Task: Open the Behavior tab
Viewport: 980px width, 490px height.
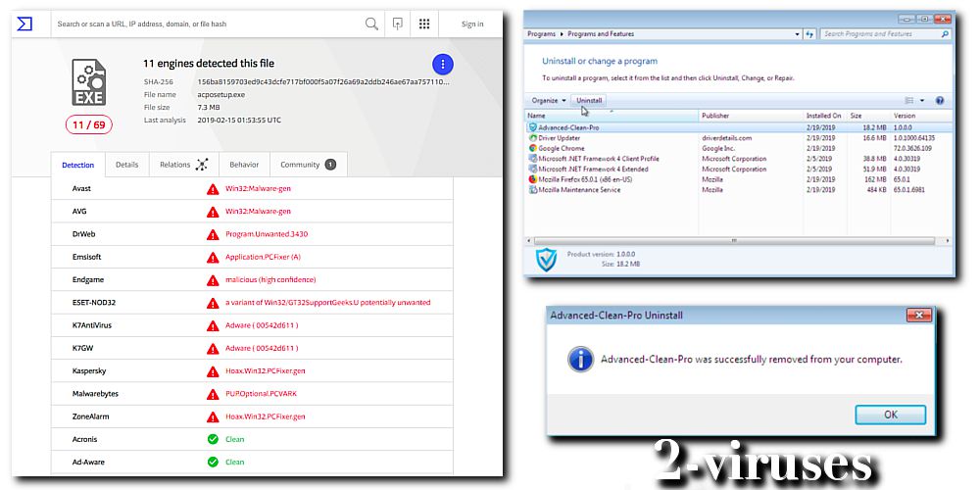Action: [x=244, y=165]
